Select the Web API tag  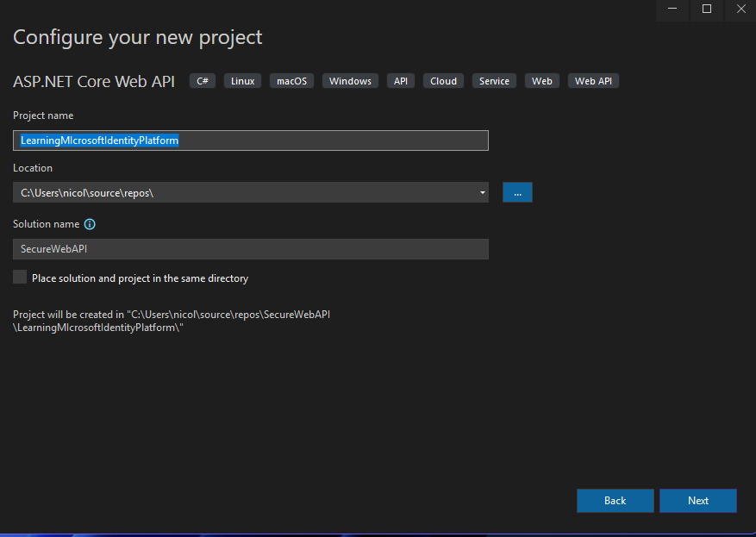pyautogui.click(x=593, y=80)
